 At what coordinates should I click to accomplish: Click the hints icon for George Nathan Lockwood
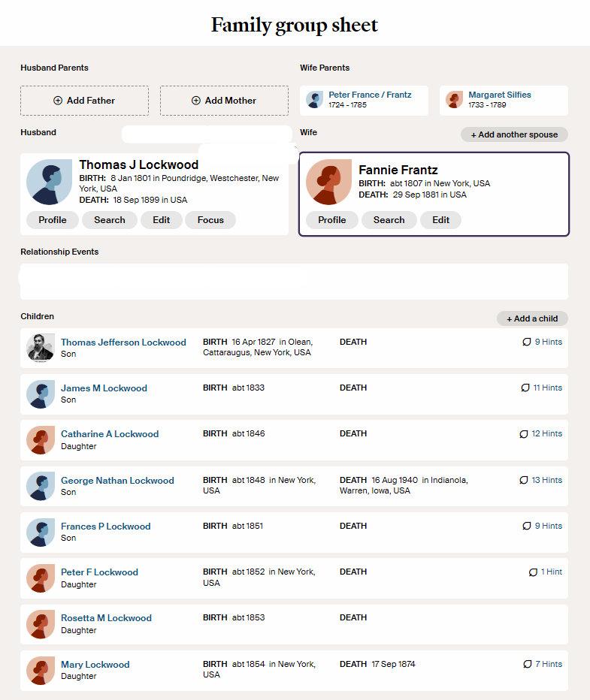click(x=524, y=480)
